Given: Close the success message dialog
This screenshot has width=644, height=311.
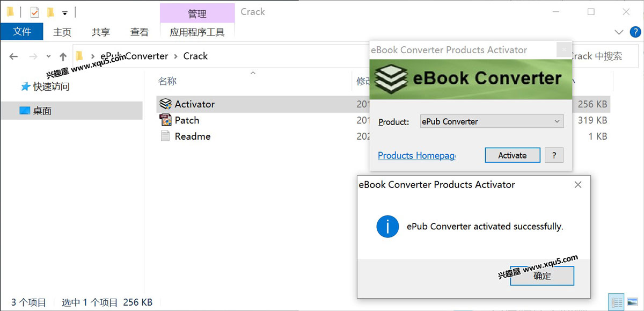Looking at the screenshot, I should coord(578,185).
